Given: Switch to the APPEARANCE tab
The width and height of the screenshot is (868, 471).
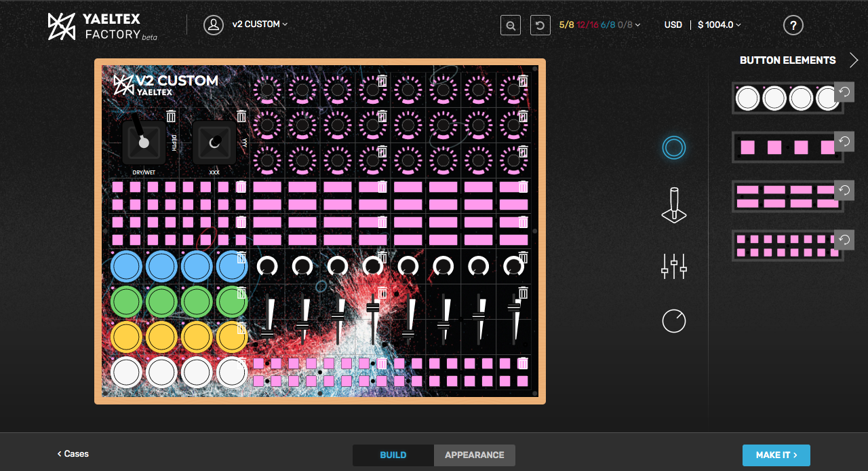Looking at the screenshot, I should point(474,455).
